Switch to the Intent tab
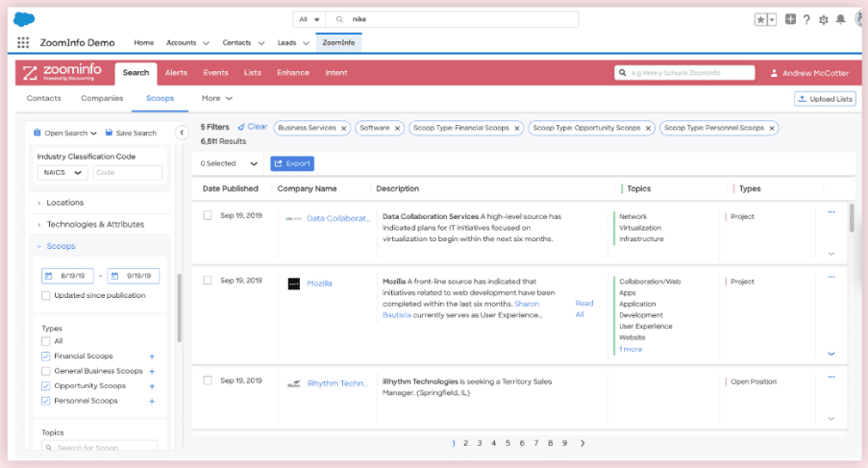Image resolution: width=868 pixels, height=468 pixels. [x=336, y=73]
